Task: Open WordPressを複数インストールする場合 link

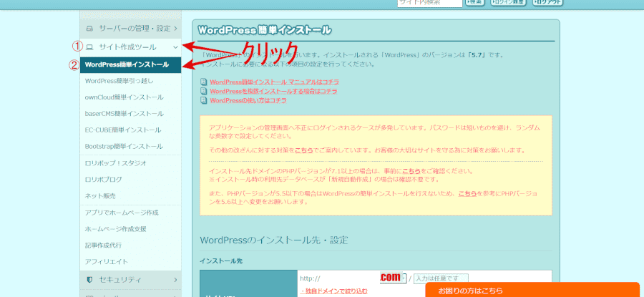Action: (x=273, y=91)
